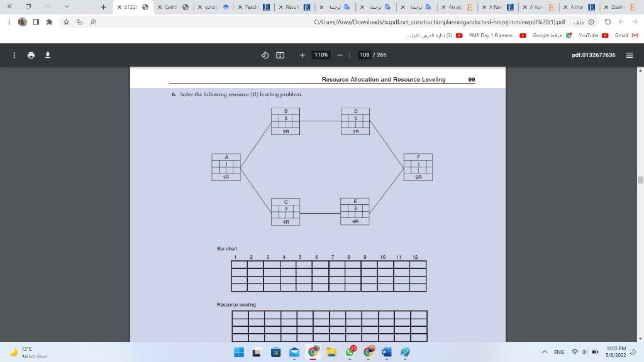Open Microsoft Store from the taskbar
The height and width of the screenshot is (362, 644).
(276, 352)
